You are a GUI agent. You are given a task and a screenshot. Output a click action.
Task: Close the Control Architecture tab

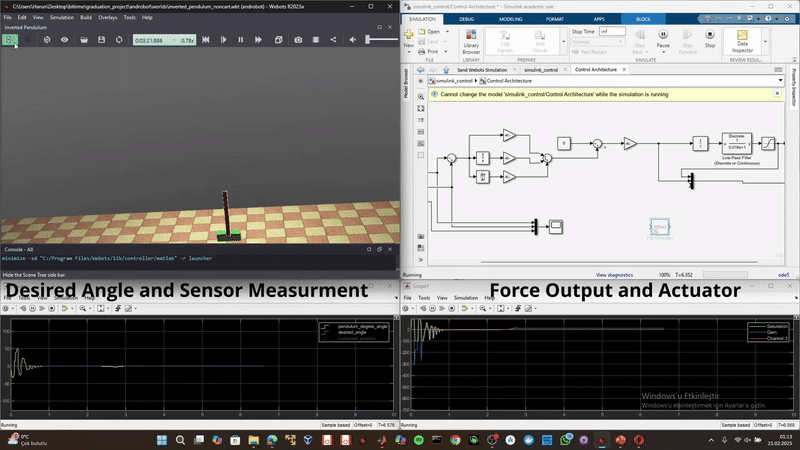click(624, 70)
